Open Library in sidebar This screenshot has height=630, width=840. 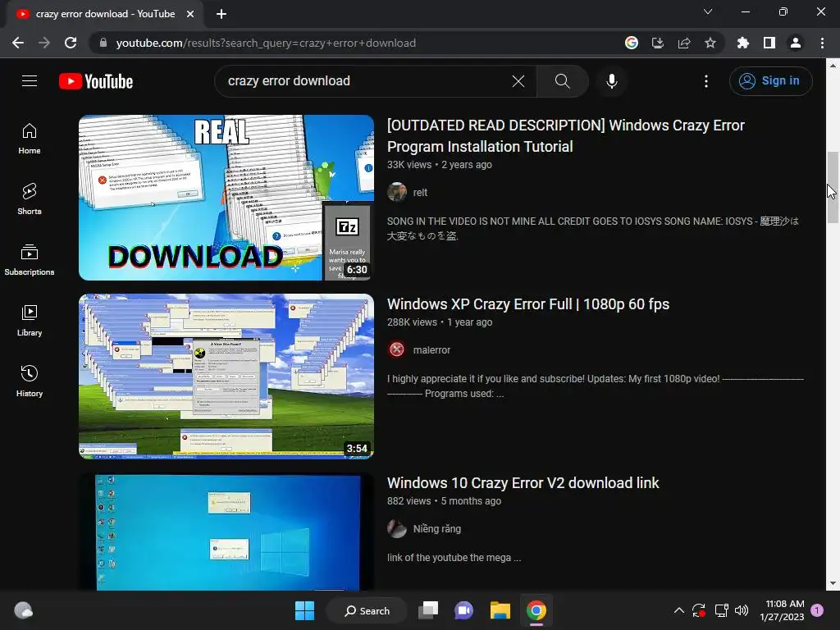30,321
